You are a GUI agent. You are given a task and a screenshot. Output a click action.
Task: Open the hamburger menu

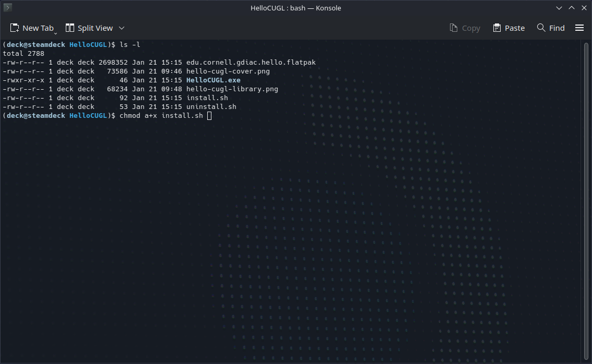(579, 28)
